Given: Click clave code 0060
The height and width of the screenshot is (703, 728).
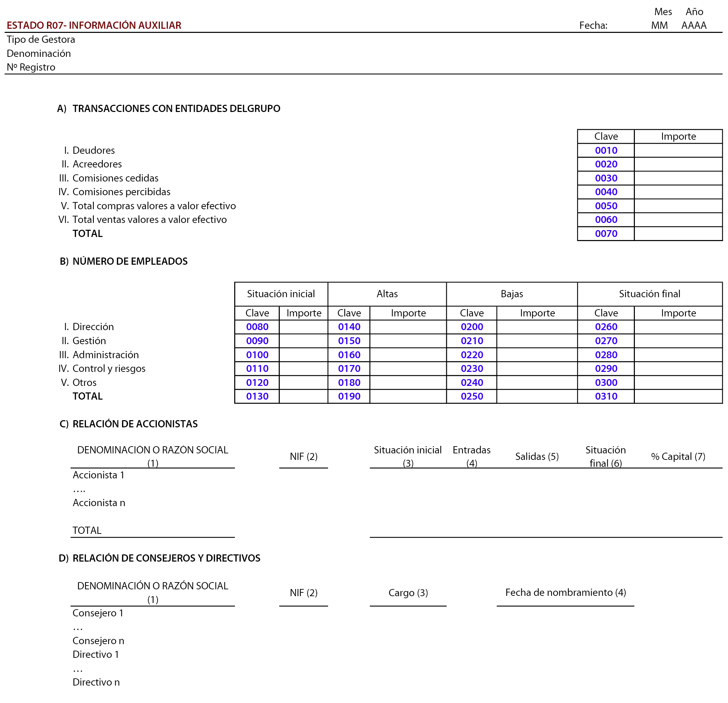Looking at the screenshot, I should [x=606, y=220].
